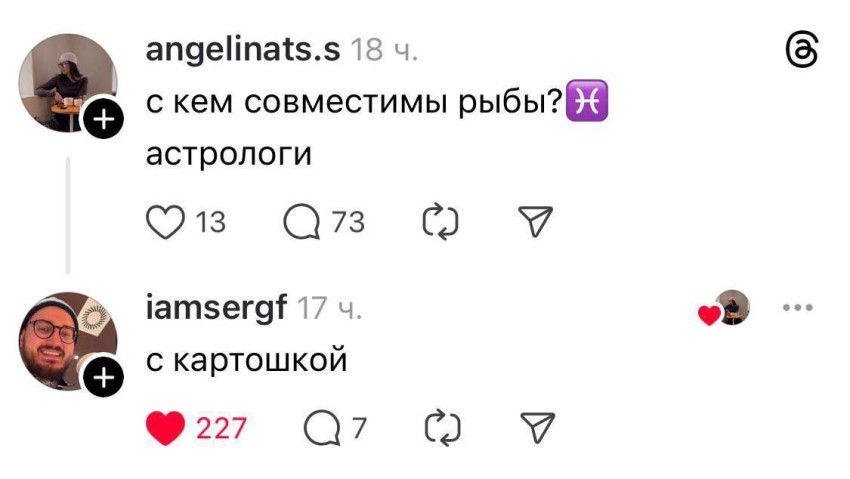850x479 pixels.
Task: Open the Threads logo icon
Action: click(x=803, y=50)
